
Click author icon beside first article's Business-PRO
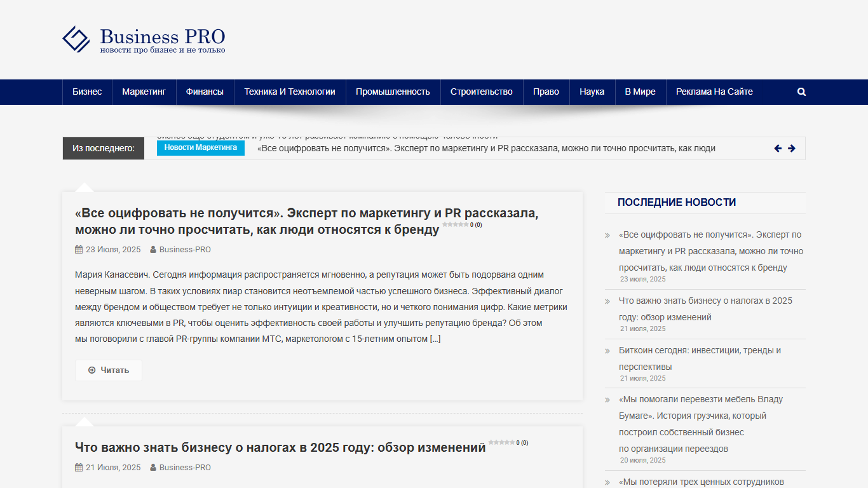pyautogui.click(x=153, y=250)
